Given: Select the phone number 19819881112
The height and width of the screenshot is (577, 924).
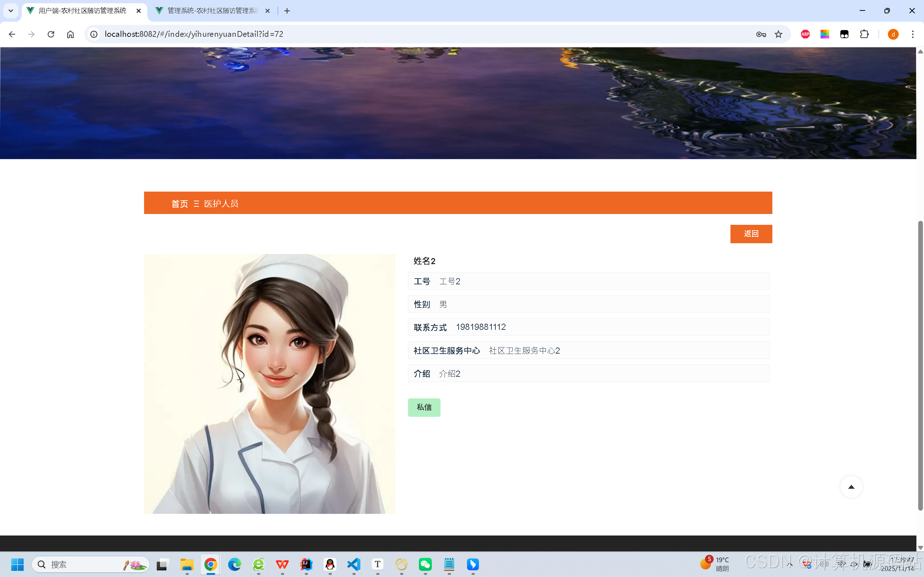Looking at the screenshot, I should coord(481,327).
